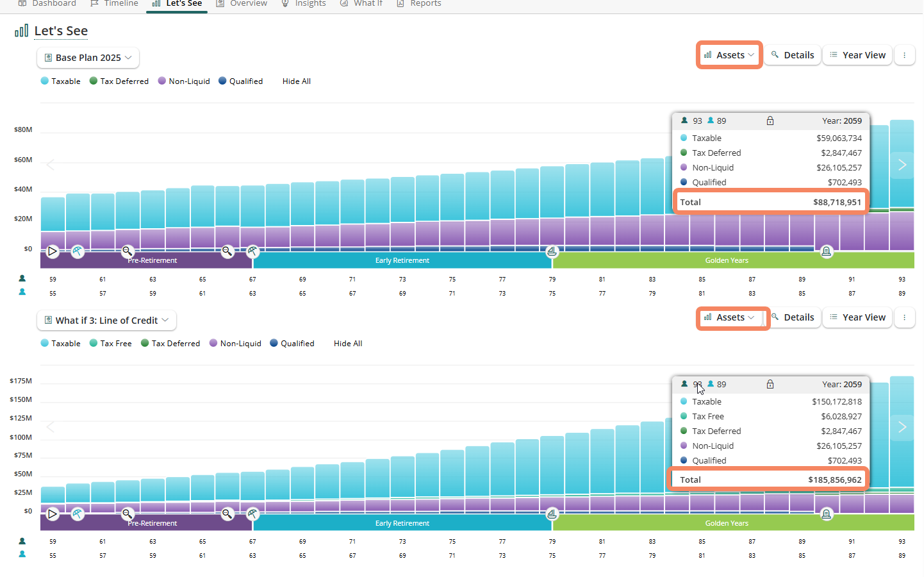Open What if 3: Line of Credit dropdown
Viewport: 924px width, 577px height.
106,321
